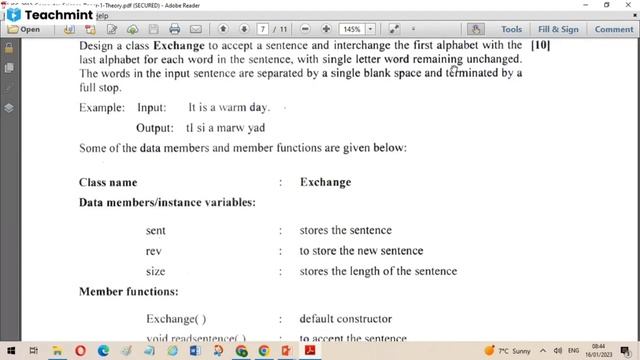Click the fit-to-window expand icon
The image size is (640, 360).
394,29
